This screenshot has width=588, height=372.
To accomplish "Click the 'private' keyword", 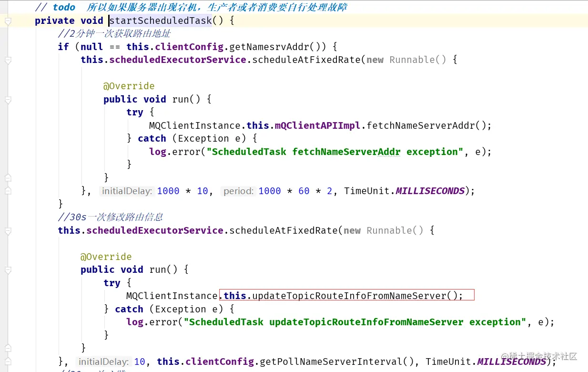I will [54, 21].
